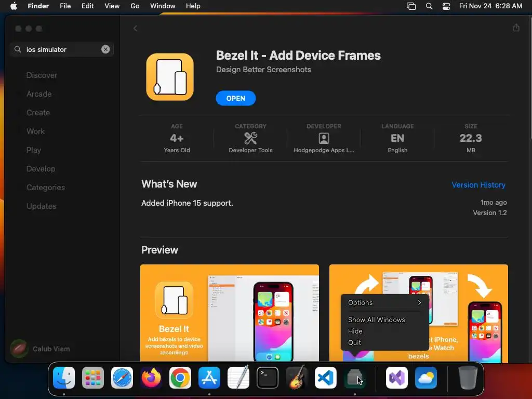532x399 pixels.
Task: Go to Arcade in the sidebar
Action: pyautogui.click(x=39, y=94)
